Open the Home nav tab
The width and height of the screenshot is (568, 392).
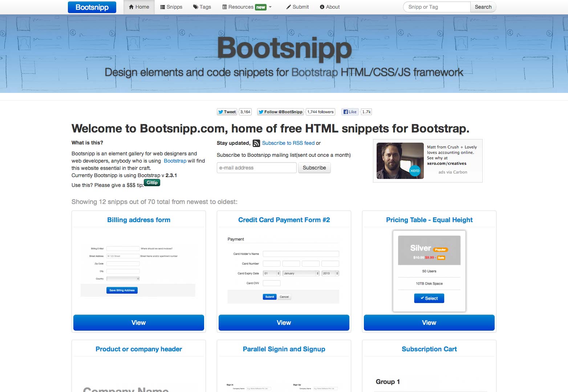tap(139, 7)
